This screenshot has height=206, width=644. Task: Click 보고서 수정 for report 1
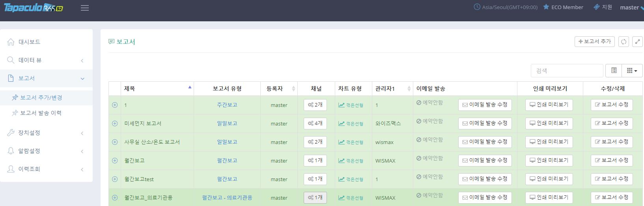[612, 105]
